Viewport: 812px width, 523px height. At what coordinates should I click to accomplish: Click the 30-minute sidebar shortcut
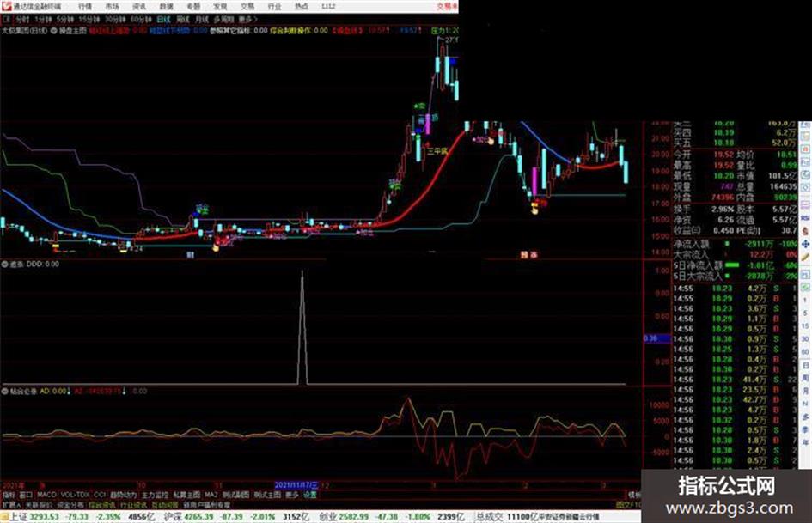pos(805,339)
